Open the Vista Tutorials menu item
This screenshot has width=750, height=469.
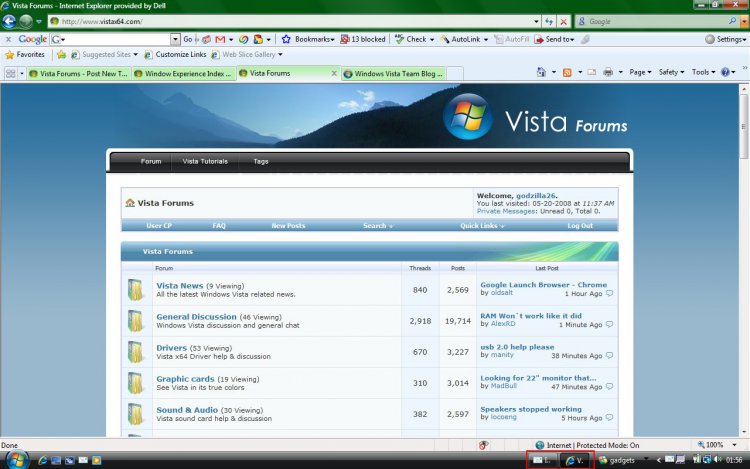pos(205,161)
